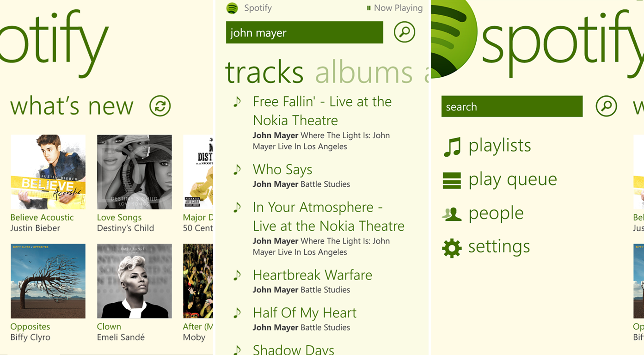Click the magnifier icon beside the search box
644x355 pixels.
coord(607,106)
